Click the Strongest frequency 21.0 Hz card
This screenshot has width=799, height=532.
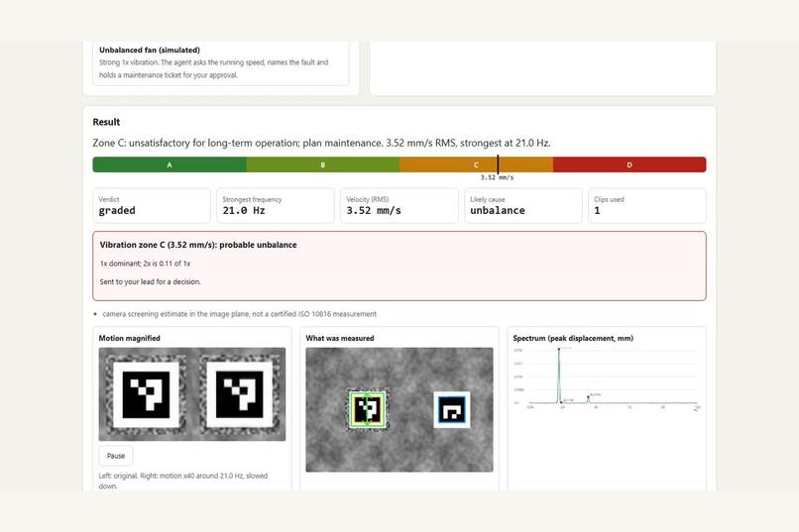276,206
